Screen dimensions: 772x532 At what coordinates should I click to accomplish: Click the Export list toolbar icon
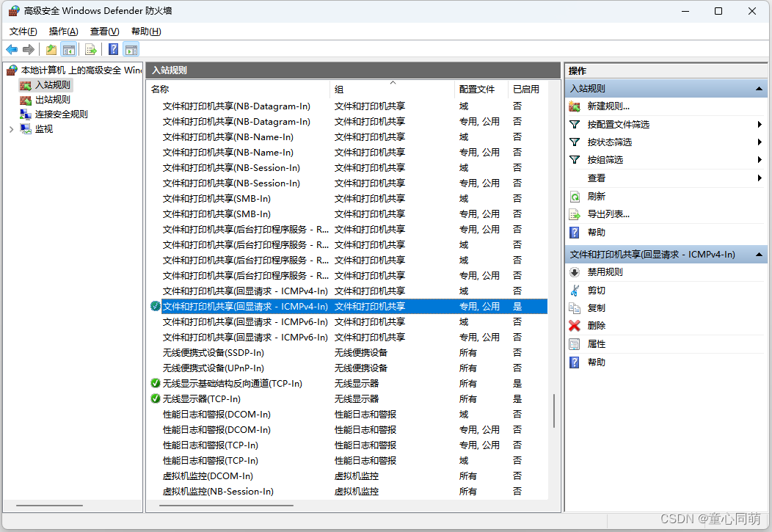click(x=90, y=49)
